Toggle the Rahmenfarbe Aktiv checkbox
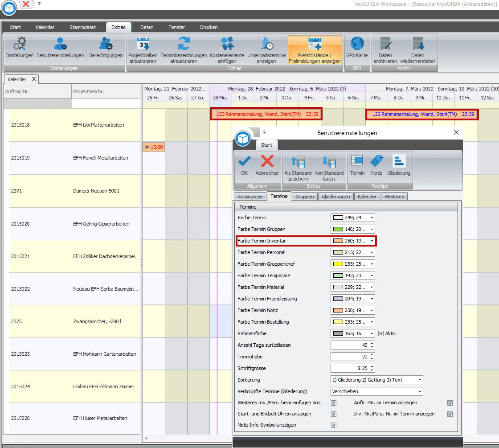499x448 pixels. point(380,334)
